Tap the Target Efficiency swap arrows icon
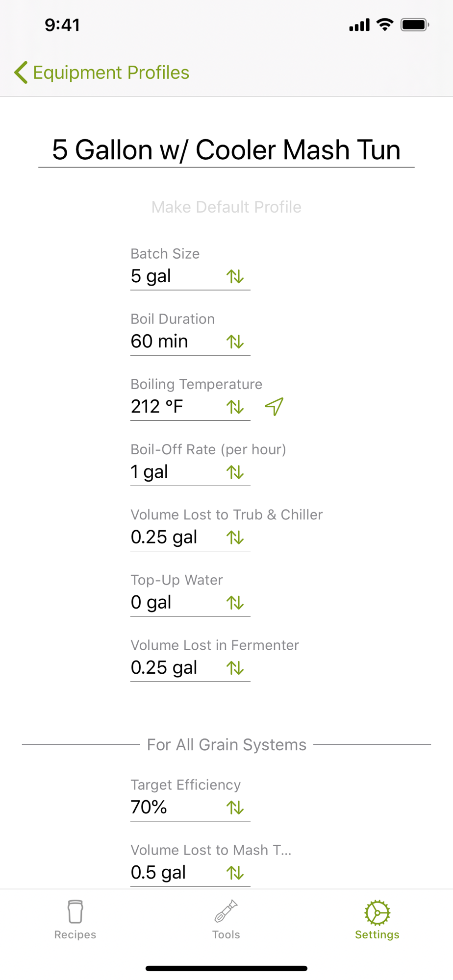 pos(235,808)
